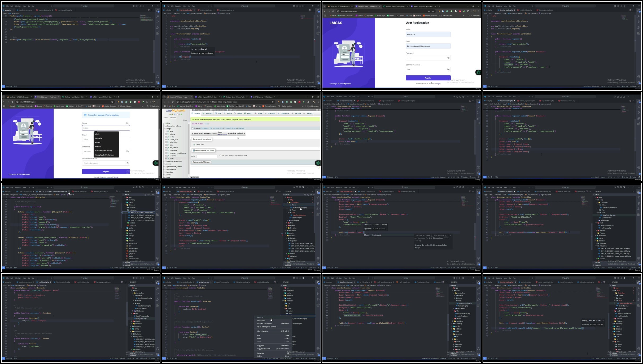Click the Login link under the filled Mustapha form
The width and height of the screenshot is (643, 364).
point(438,84)
